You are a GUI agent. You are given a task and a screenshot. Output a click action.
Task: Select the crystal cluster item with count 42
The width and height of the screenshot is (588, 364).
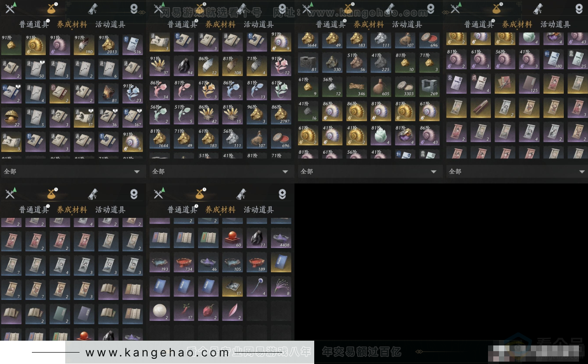click(209, 114)
